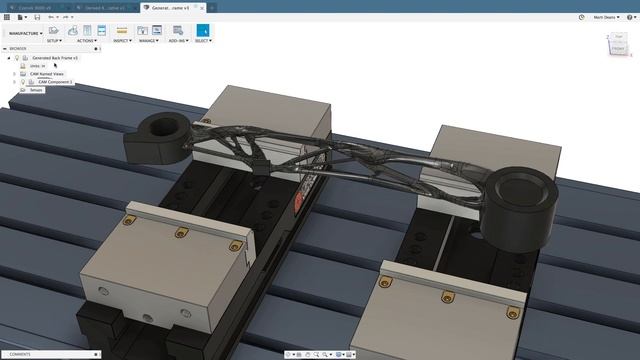The image size is (640, 360).
Task: Click the Measure ruler icon in Inspect
Action: (122, 31)
